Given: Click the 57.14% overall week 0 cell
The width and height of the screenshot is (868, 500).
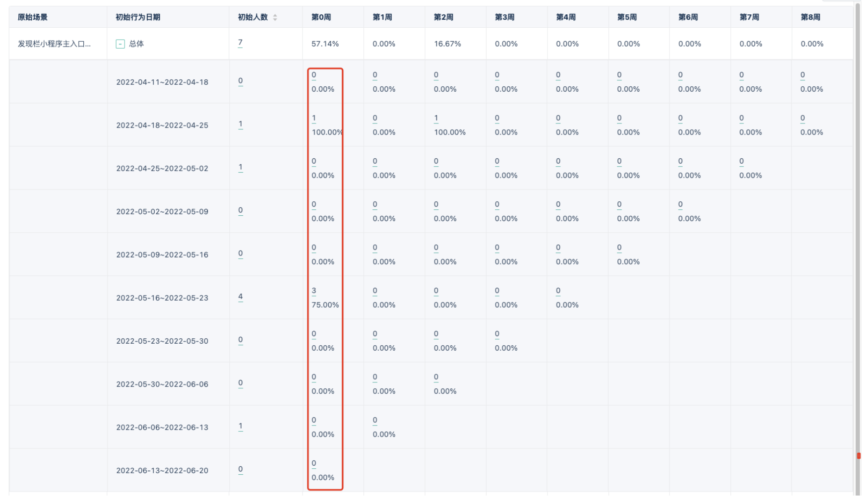Looking at the screenshot, I should (325, 44).
